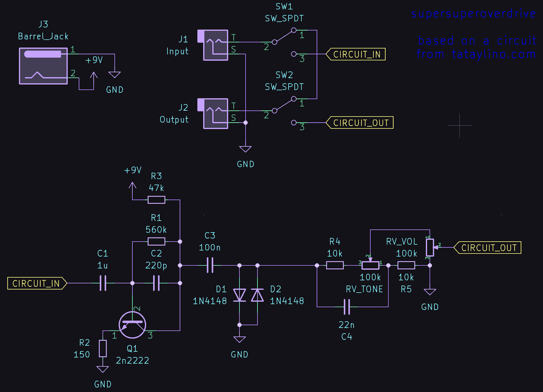The width and height of the screenshot is (543, 392).
Task: Click the CIRCUIT_OUT label near SW2
Action: click(x=360, y=123)
